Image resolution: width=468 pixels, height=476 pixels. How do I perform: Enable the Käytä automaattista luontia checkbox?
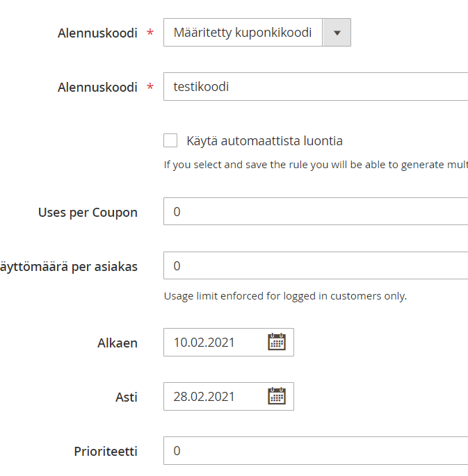coord(170,141)
